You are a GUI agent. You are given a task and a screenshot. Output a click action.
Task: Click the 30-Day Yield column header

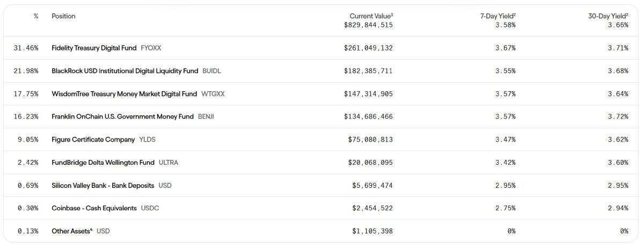(x=608, y=16)
